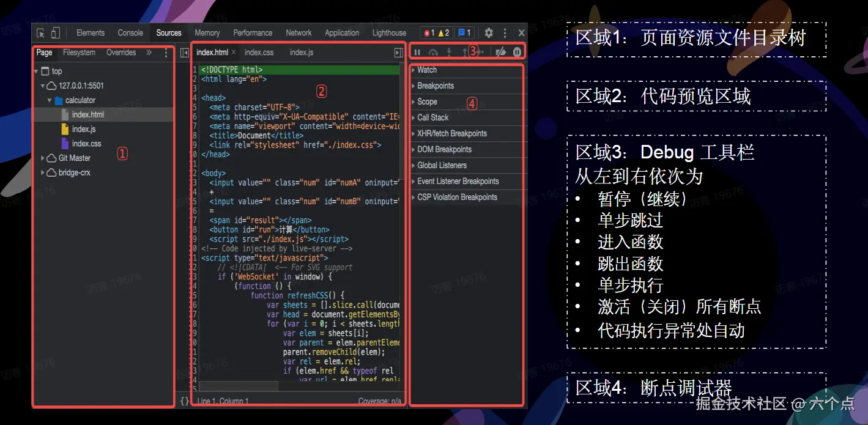Open the navigator pane kebab menu

166,53
